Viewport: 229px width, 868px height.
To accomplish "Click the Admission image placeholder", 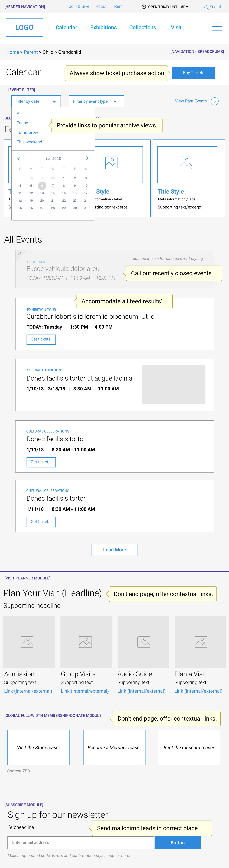I will [29, 642].
